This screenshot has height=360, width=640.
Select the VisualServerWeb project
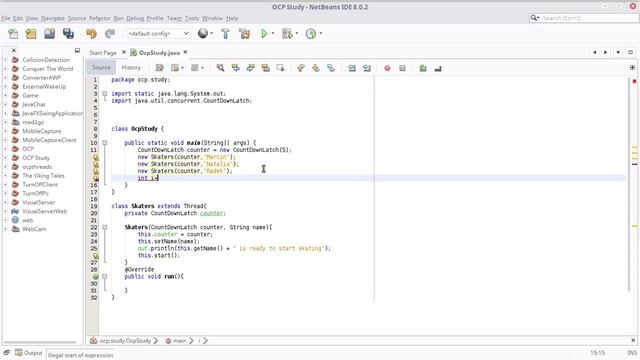[44, 211]
